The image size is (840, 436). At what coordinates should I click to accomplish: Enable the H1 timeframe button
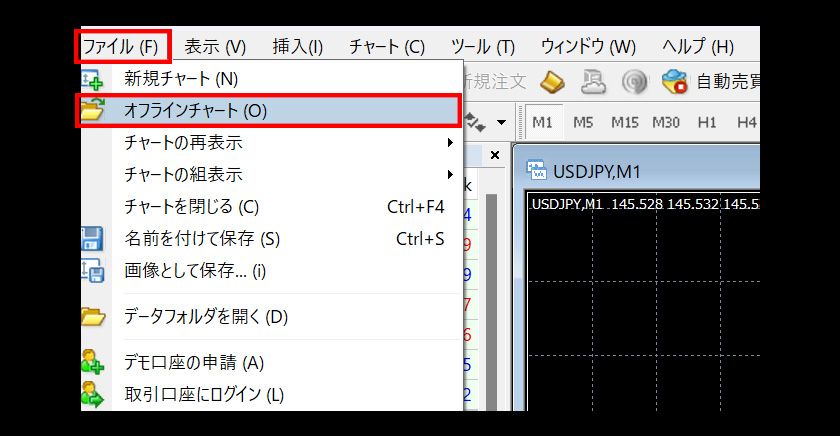707,122
